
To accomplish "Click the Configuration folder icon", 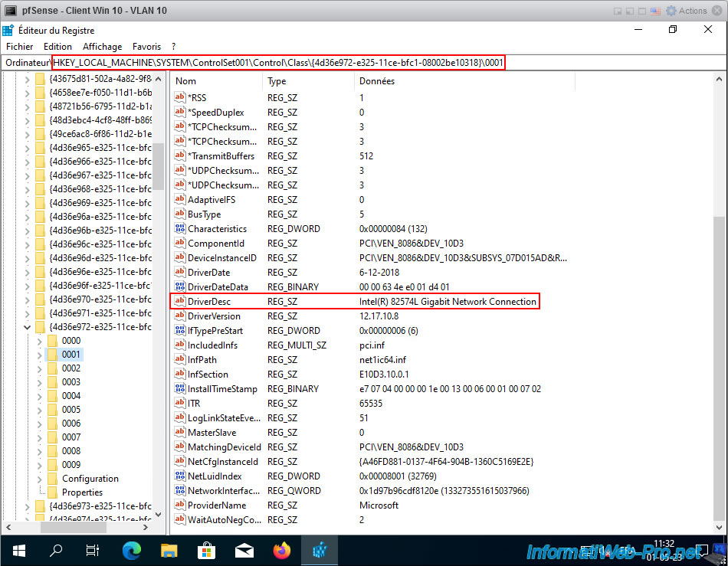I will tap(52, 479).
